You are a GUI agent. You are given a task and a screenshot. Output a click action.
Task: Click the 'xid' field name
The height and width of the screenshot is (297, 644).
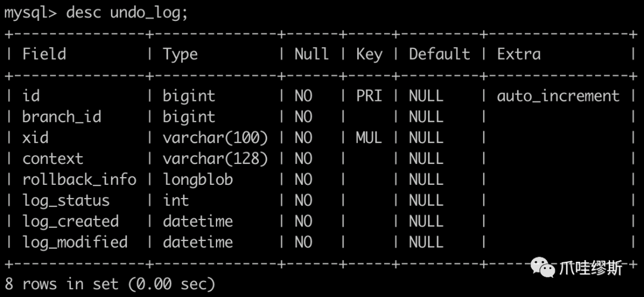click(x=36, y=138)
